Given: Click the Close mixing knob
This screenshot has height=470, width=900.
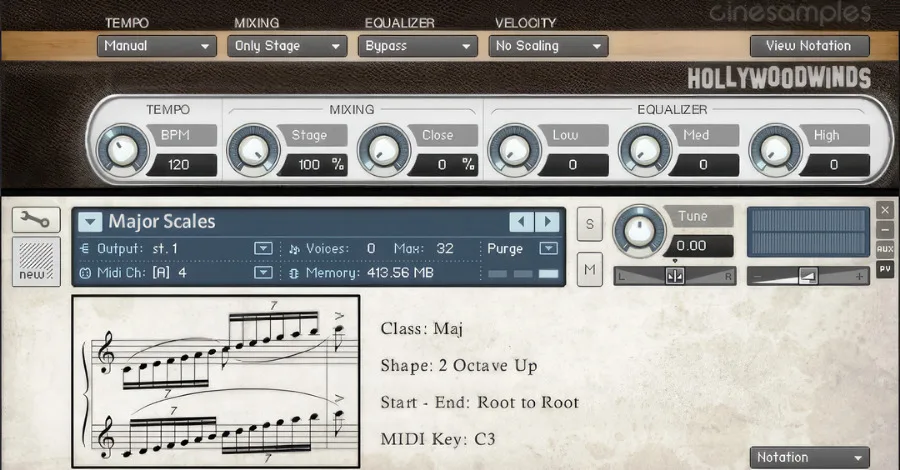Looking at the screenshot, I should (x=384, y=150).
